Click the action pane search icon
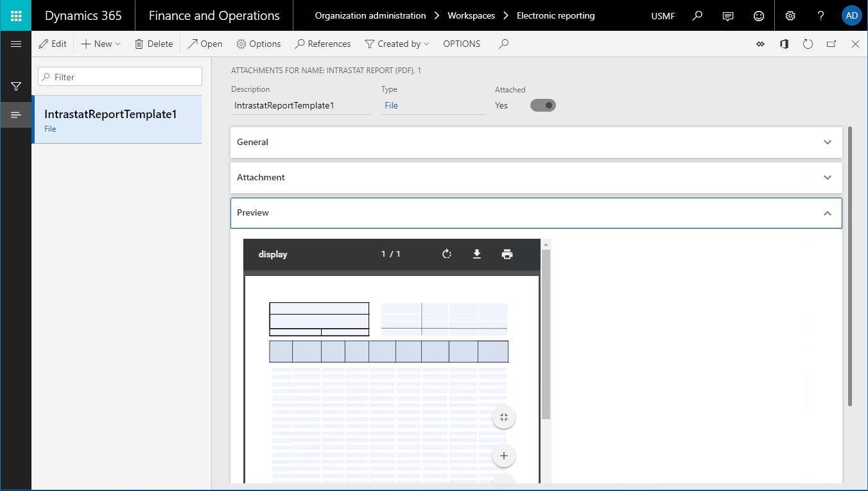Viewport: 868px width, 491px height. [x=504, y=44]
